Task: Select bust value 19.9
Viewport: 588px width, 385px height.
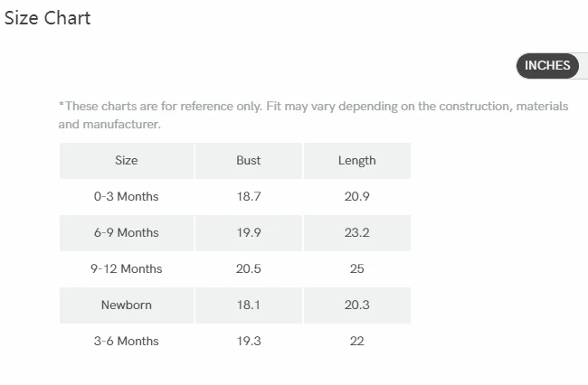Action: pos(249,232)
